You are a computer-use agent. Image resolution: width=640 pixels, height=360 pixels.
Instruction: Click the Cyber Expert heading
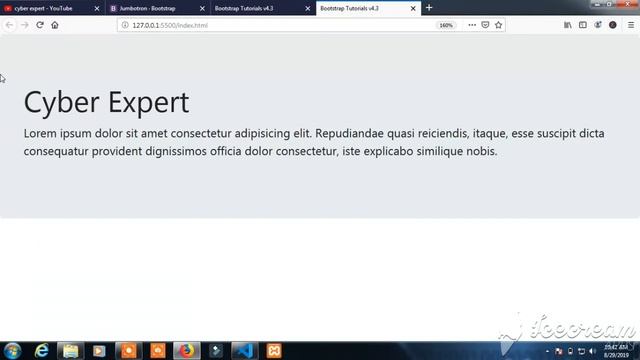click(x=106, y=102)
